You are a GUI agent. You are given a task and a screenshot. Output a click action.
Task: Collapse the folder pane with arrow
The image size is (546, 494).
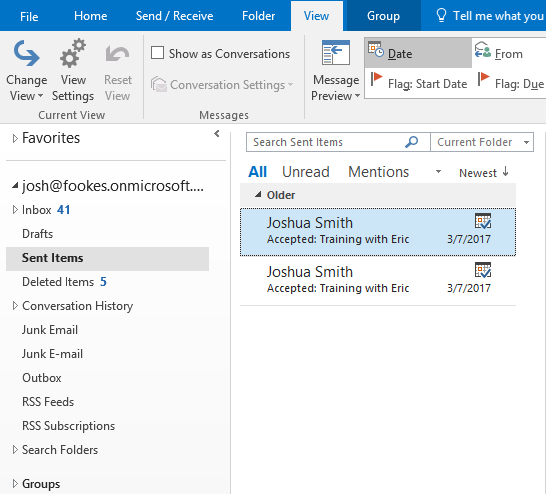[217, 134]
